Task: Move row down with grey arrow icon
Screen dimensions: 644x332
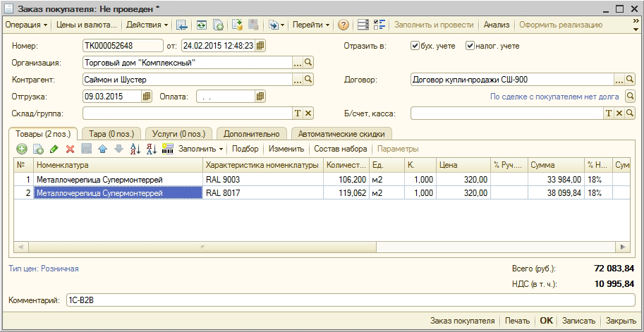Action: 119,149
